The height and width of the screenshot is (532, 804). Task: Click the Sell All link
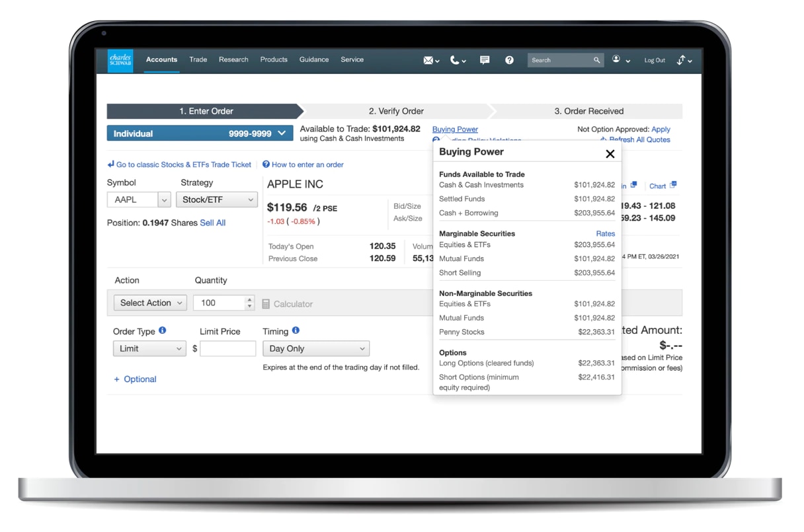point(212,223)
